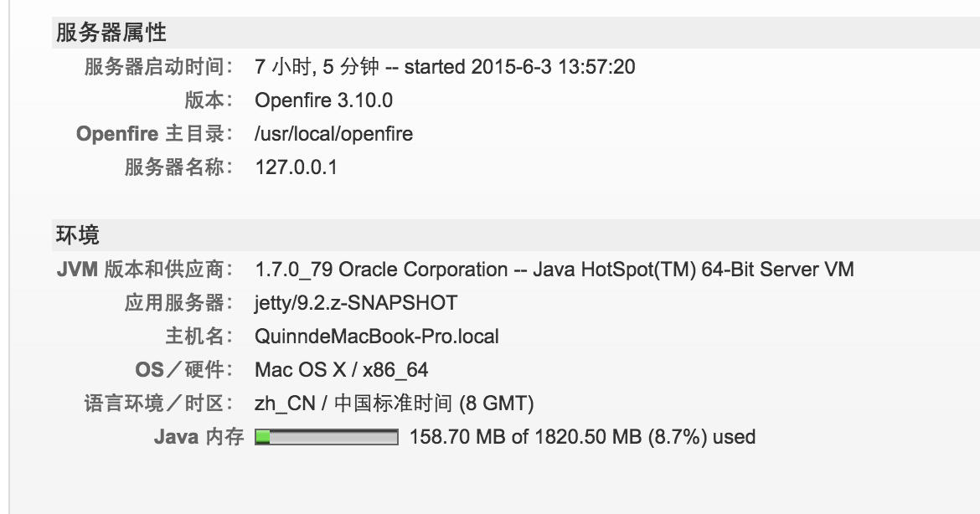The width and height of the screenshot is (980, 514).
Task: Click the Mac OS X / x86_64 value
Action: coord(341,370)
